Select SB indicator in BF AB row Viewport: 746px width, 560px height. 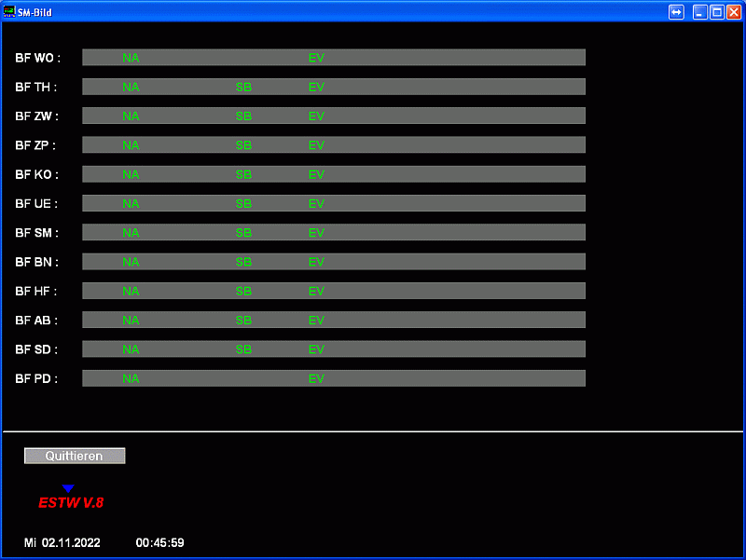[243, 320]
